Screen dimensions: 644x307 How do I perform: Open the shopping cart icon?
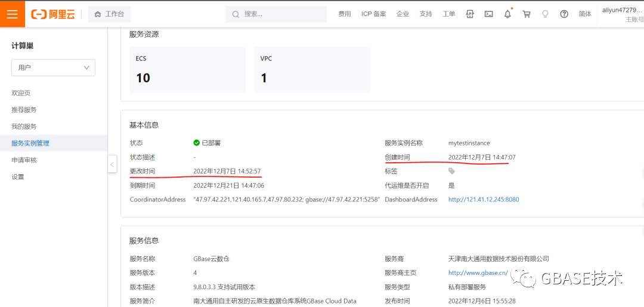[526, 14]
